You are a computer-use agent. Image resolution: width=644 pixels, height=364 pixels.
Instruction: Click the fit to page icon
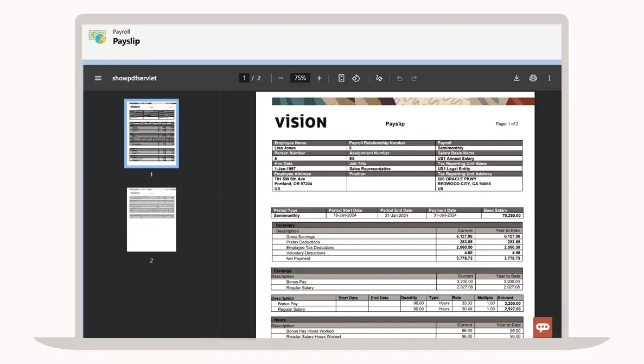[341, 78]
